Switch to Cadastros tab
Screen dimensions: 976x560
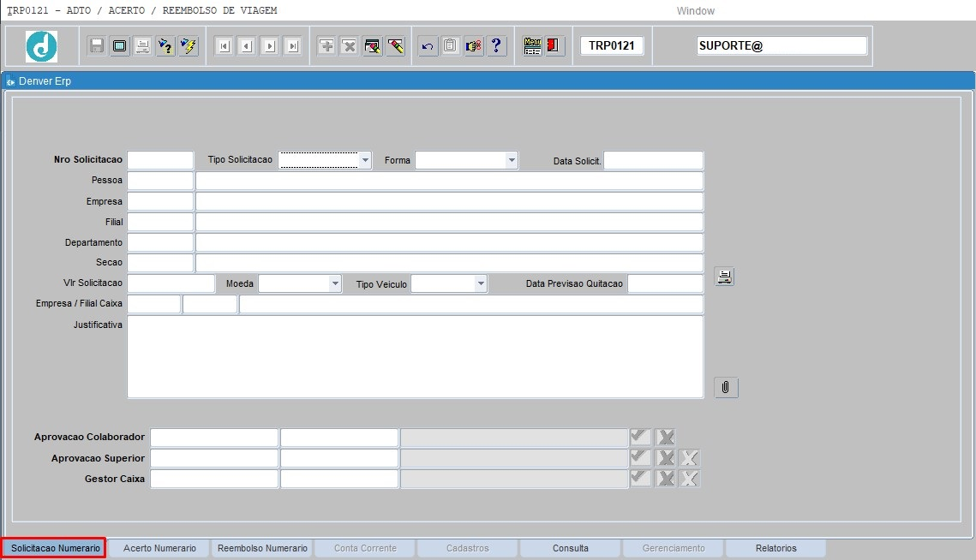468,548
